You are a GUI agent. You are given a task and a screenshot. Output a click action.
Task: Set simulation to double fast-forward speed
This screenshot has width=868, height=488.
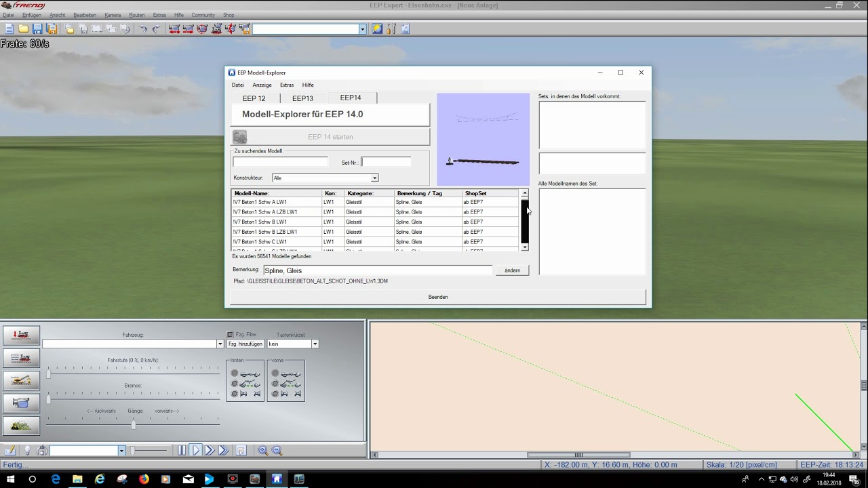tap(210, 451)
